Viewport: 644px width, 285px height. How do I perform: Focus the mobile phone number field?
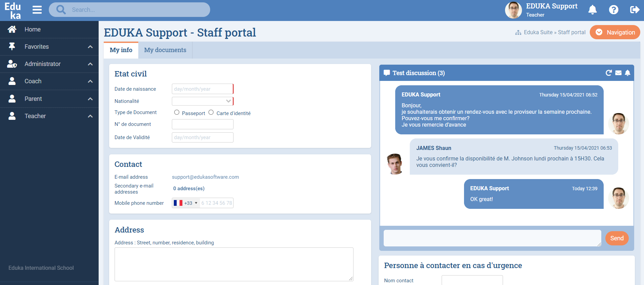[x=216, y=203]
